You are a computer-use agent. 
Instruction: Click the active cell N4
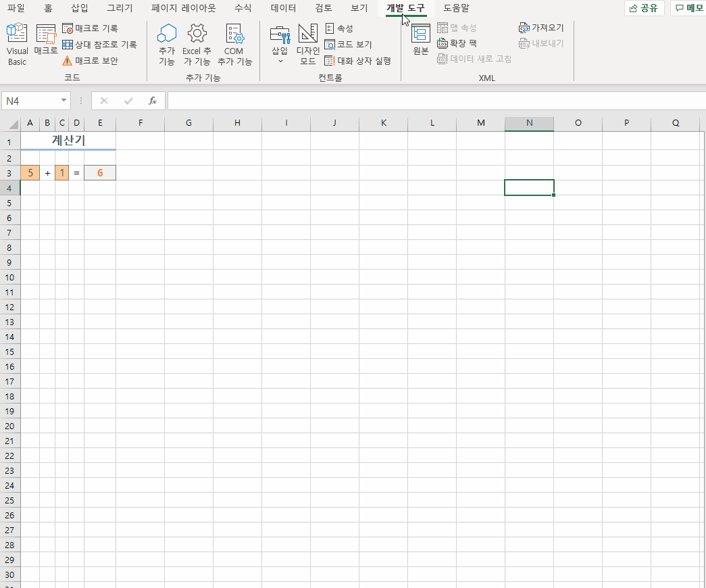click(x=530, y=188)
